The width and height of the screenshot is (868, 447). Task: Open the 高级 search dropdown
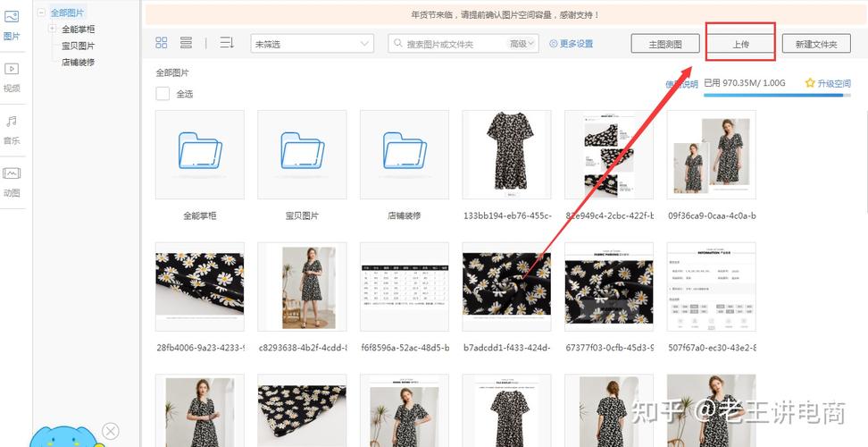coord(522,43)
